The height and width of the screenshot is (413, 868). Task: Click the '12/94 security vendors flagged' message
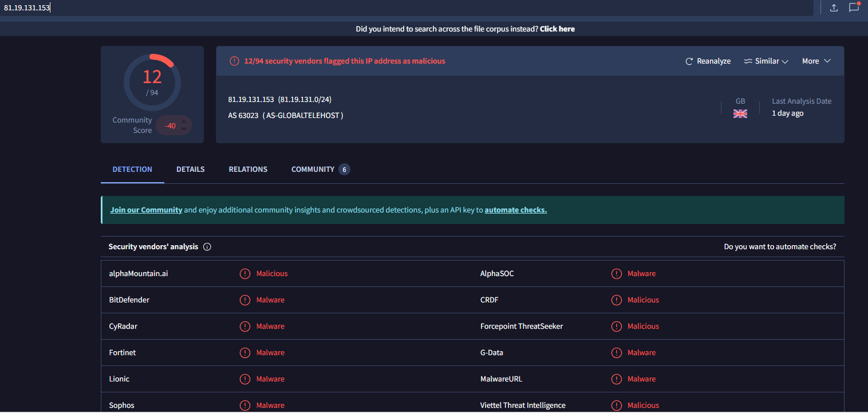pyautogui.click(x=345, y=61)
